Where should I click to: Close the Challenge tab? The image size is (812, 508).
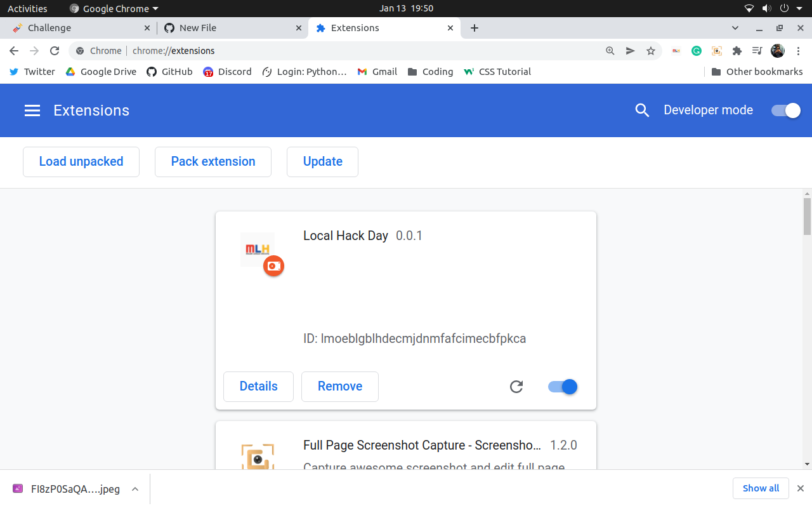(x=147, y=28)
